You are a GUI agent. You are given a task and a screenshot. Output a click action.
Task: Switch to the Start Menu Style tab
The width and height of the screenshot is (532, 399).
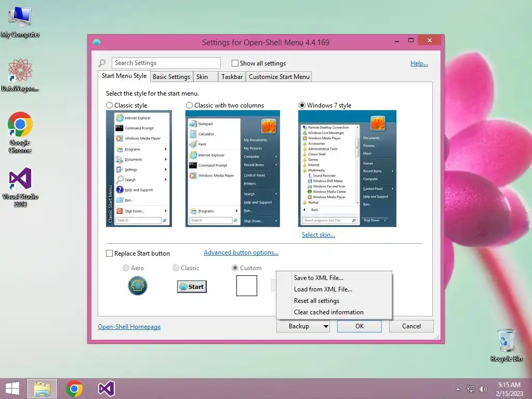pyautogui.click(x=124, y=76)
